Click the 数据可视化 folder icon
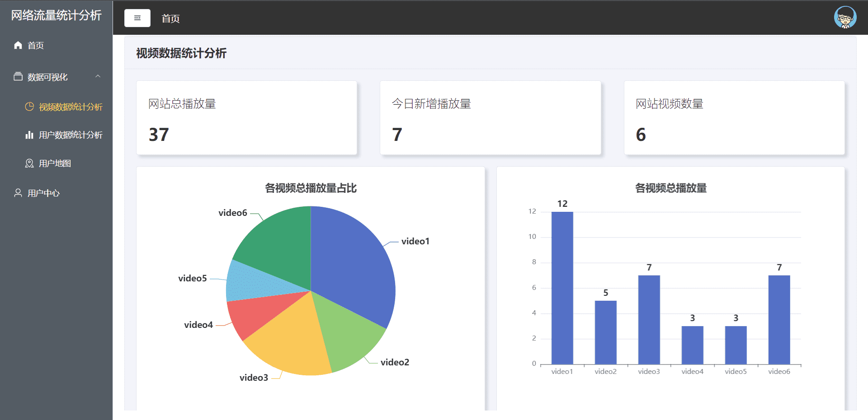The image size is (868, 420). point(18,77)
